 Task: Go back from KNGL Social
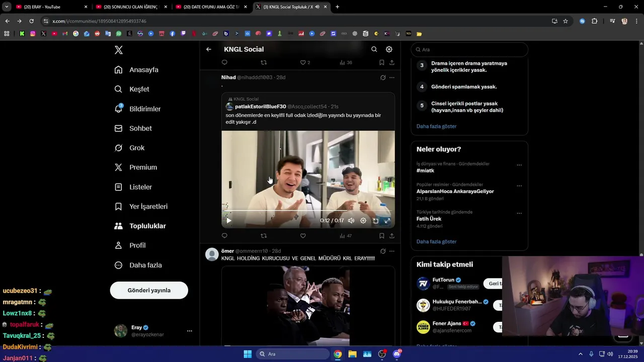[x=209, y=49]
